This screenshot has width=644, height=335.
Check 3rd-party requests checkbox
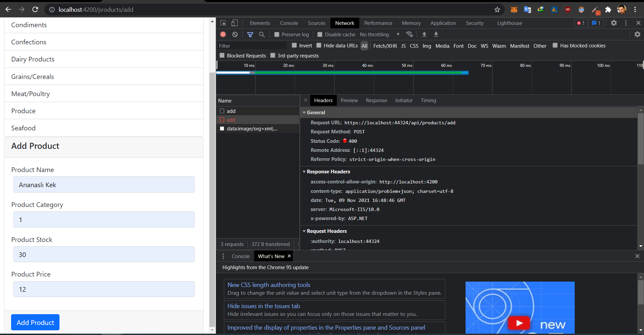tap(273, 55)
